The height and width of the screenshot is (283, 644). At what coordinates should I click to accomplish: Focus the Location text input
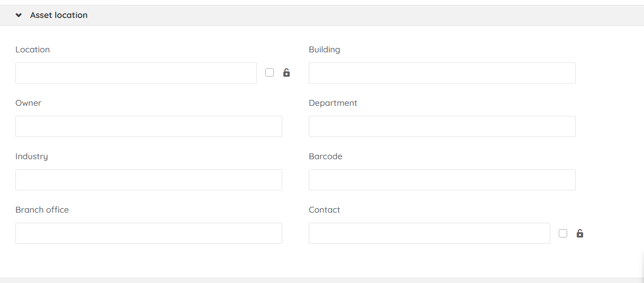[136, 73]
